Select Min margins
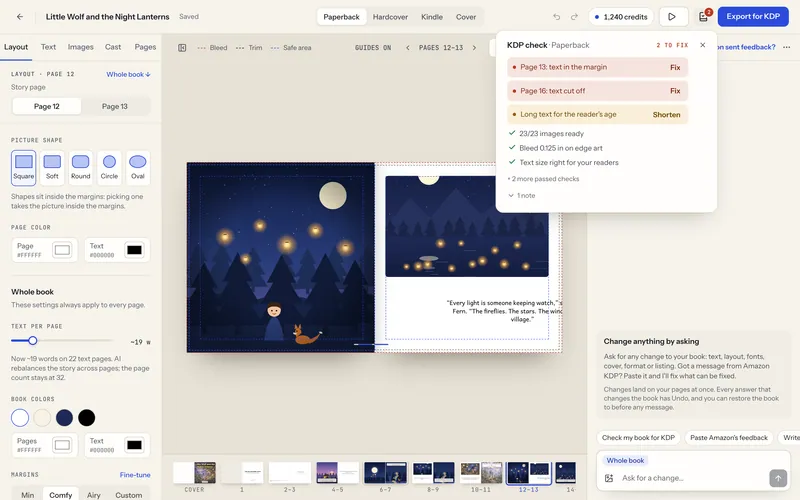 pyautogui.click(x=28, y=494)
